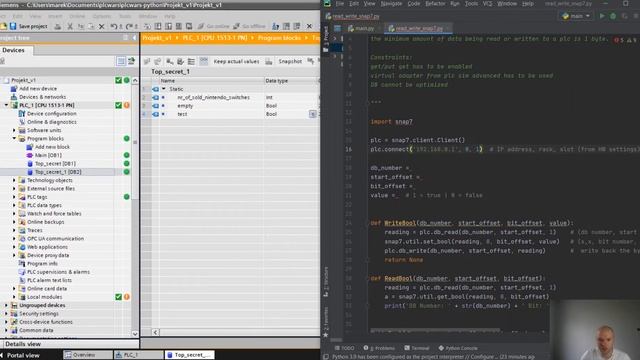Open Program info
This screenshot has width=640, height=360.
[x=42, y=264]
